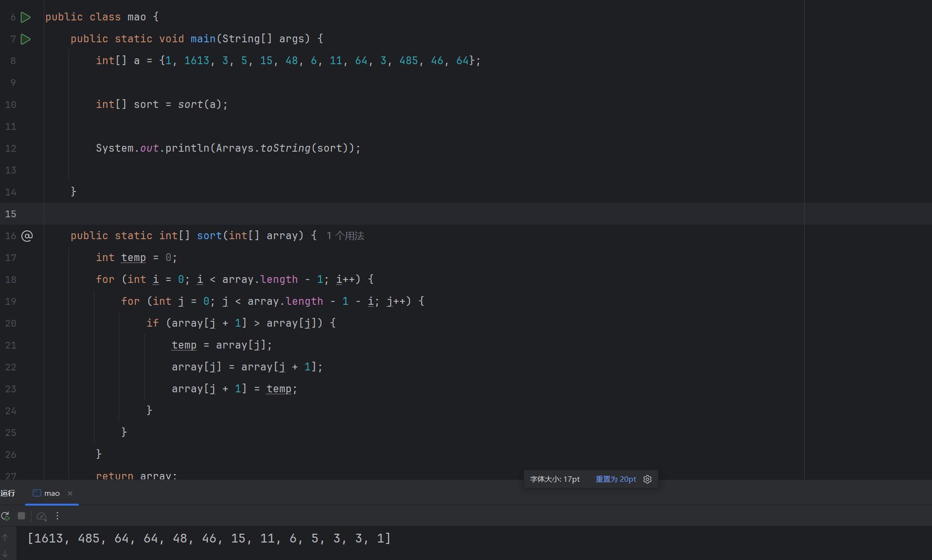Click the return array statement
This screenshot has width=932, height=560.
(137, 475)
